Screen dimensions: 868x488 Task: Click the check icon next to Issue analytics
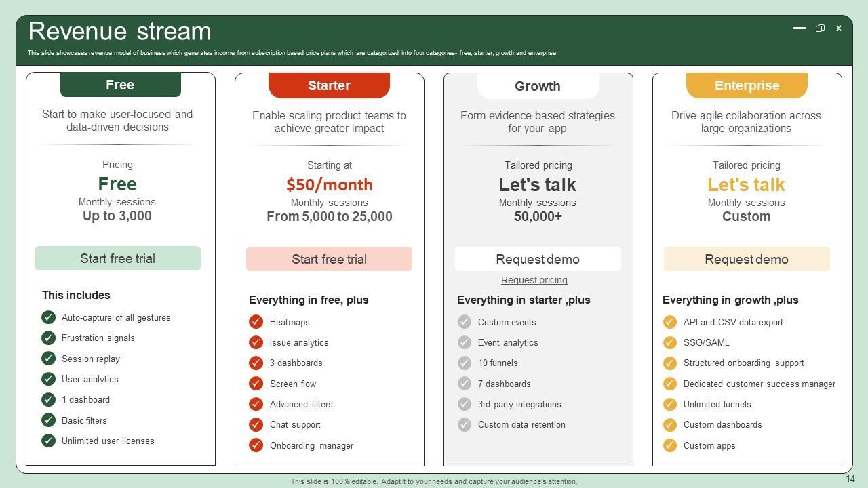coord(256,342)
